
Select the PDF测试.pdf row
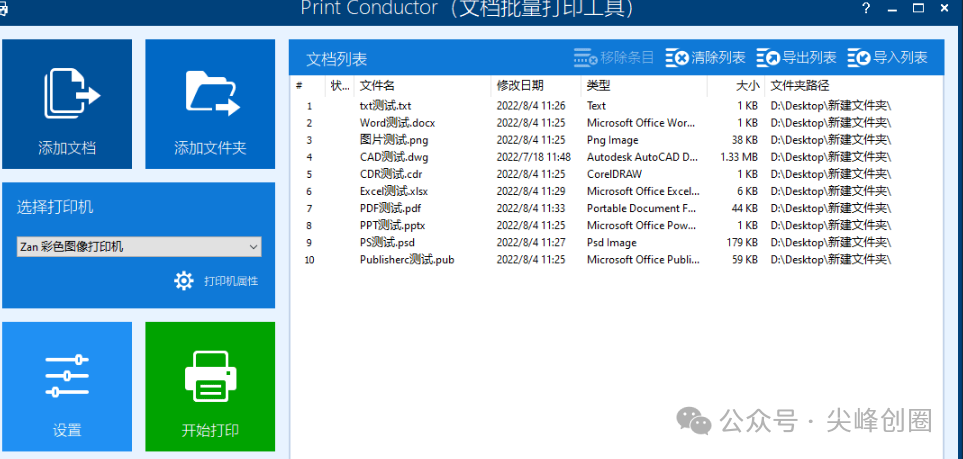click(617, 208)
